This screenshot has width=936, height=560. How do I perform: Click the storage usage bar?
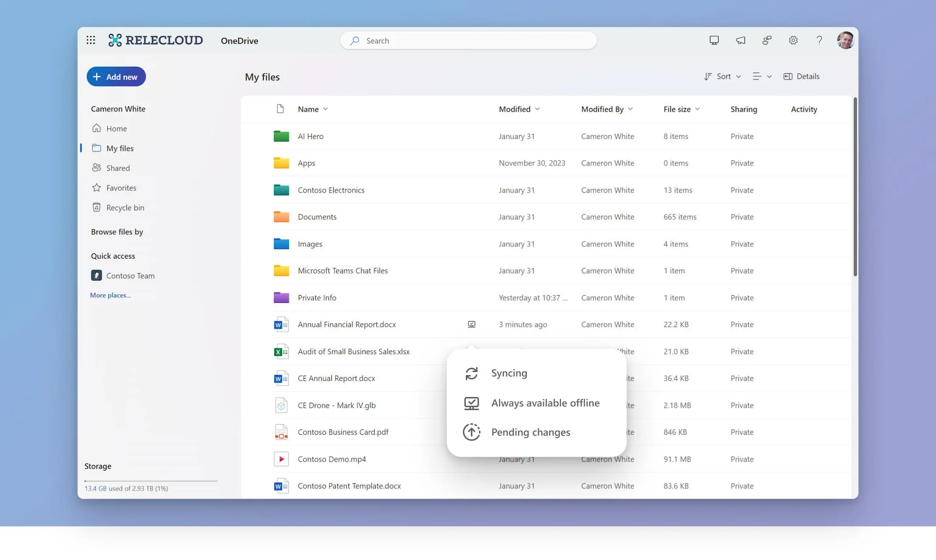click(x=151, y=481)
